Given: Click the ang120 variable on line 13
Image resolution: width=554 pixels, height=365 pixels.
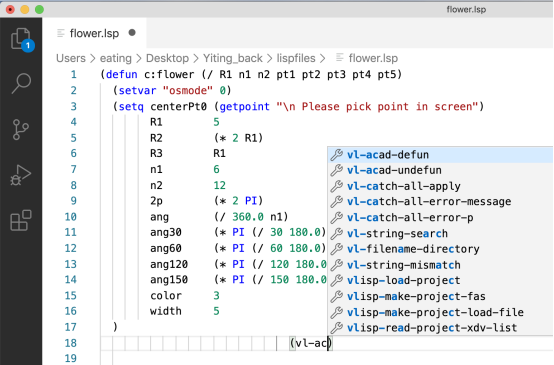Looking at the screenshot, I should click(x=169, y=264).
